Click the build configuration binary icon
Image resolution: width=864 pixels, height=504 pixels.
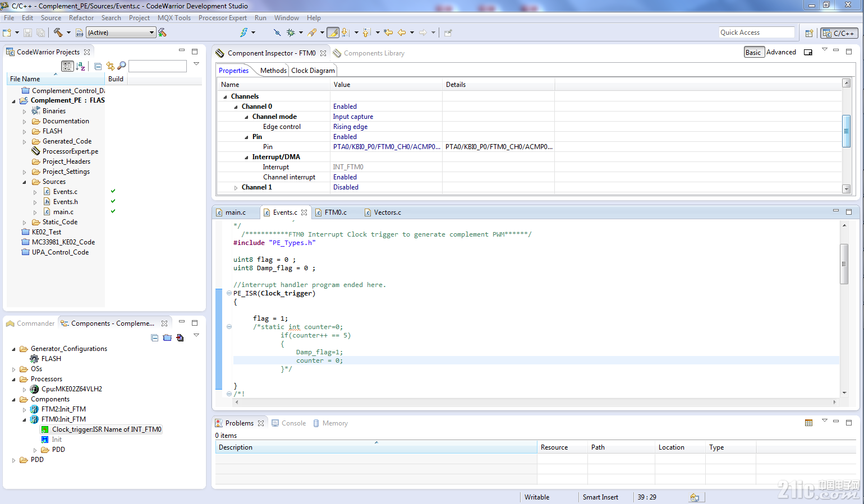[79, 33]
